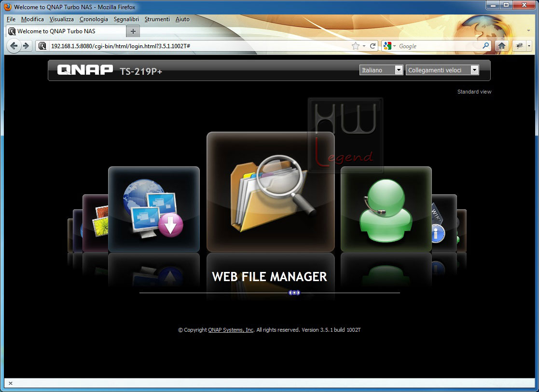
Task: Go forward to the next page
Action: [26, 46]
